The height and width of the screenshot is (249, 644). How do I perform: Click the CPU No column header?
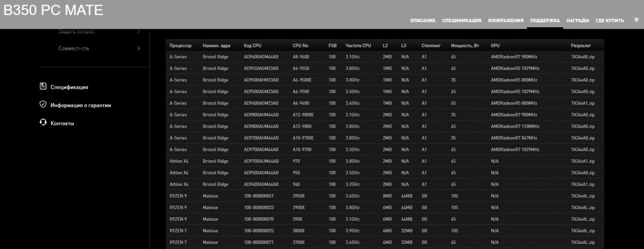coord(300,45)
